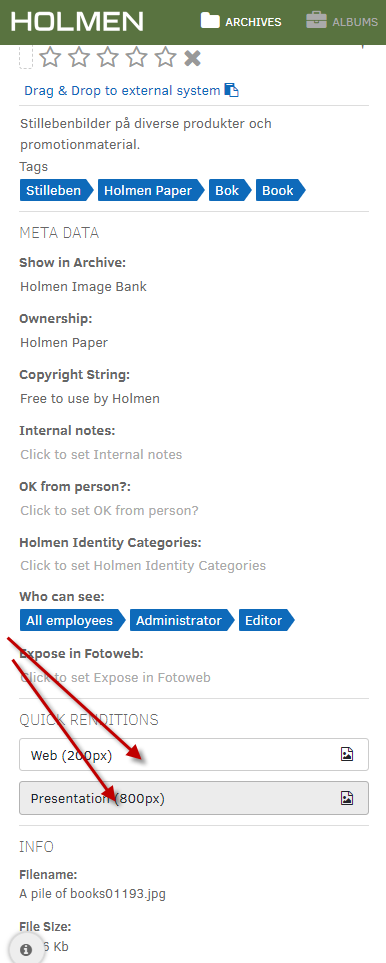Click to set Internal notes field

[x=101, y=454]
